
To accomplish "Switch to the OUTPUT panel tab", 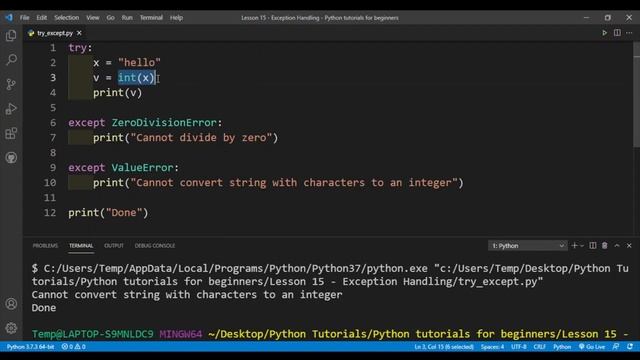I will coord(113,245).
